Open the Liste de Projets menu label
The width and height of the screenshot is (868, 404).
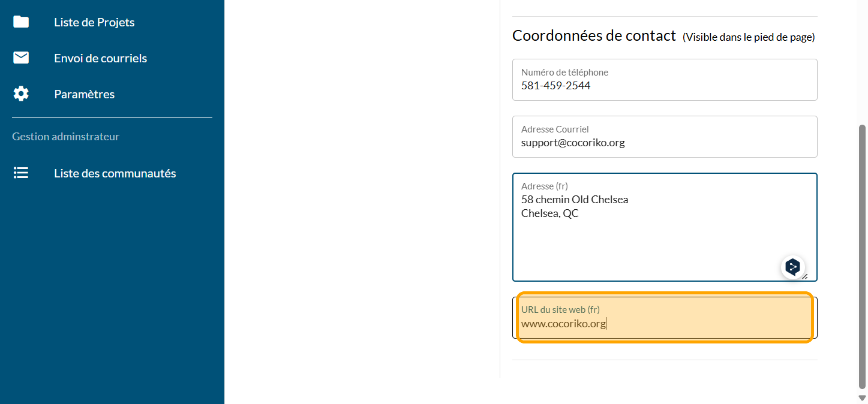tap(94, 22)
